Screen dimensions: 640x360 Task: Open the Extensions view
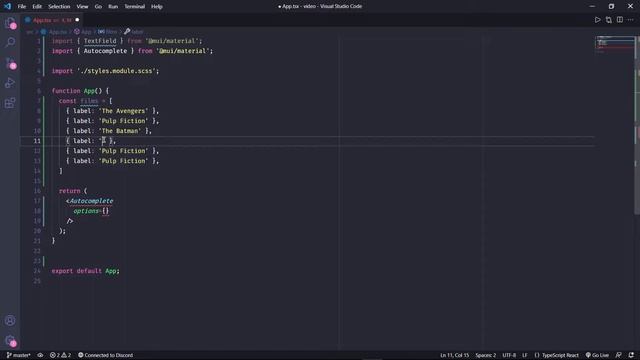click(x=10, y=102)
